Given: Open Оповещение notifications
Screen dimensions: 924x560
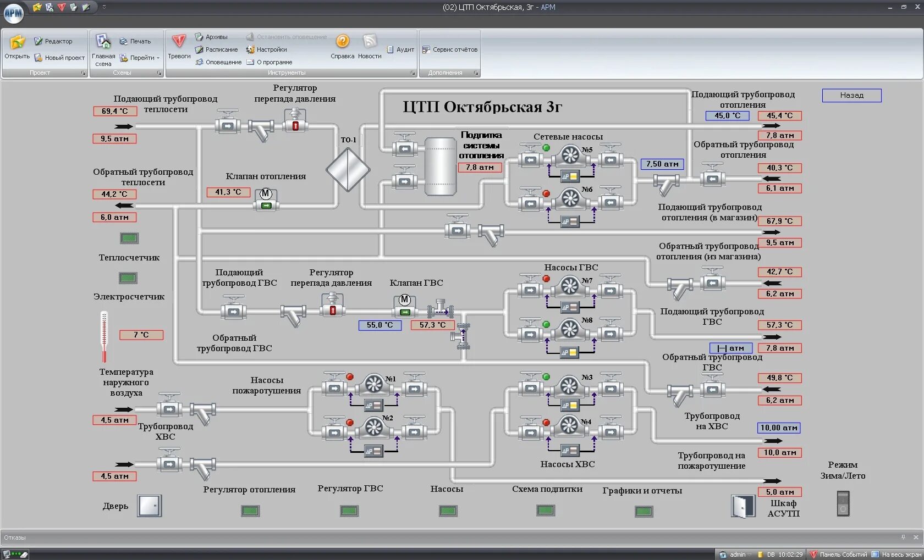Looking at the screenshot, I should pos(218,62).
